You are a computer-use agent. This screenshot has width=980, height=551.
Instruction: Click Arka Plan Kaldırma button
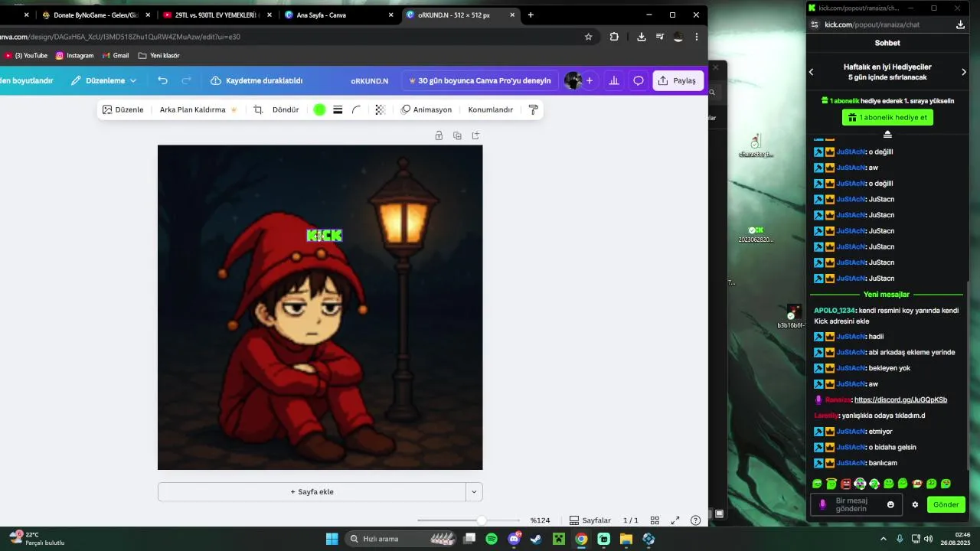click(198, 109)
